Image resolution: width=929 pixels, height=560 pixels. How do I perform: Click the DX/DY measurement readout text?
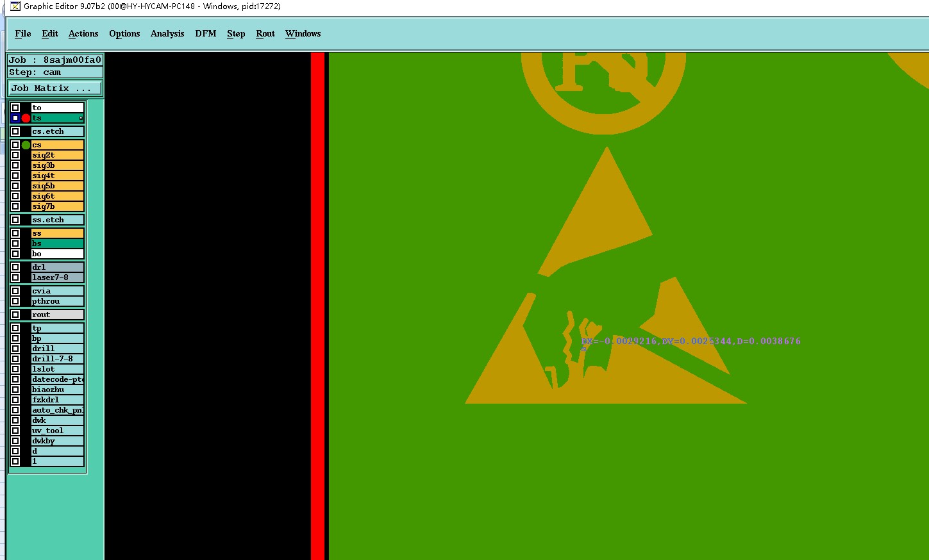pos(690,342)
